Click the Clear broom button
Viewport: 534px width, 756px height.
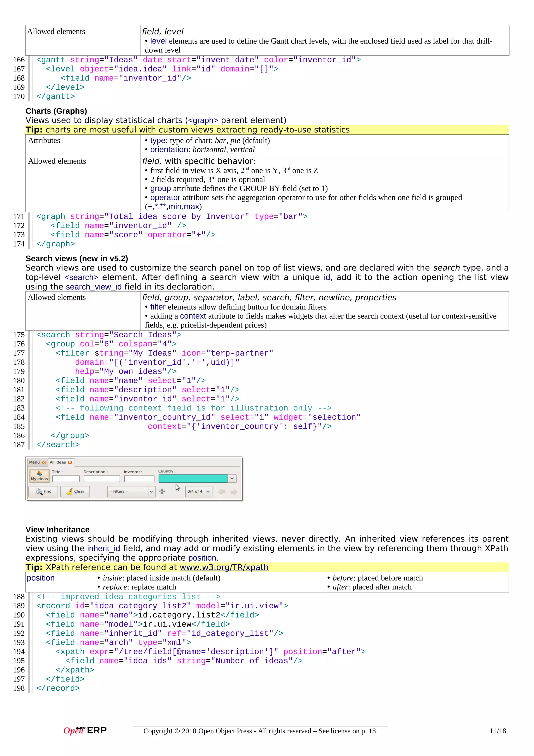75,491
